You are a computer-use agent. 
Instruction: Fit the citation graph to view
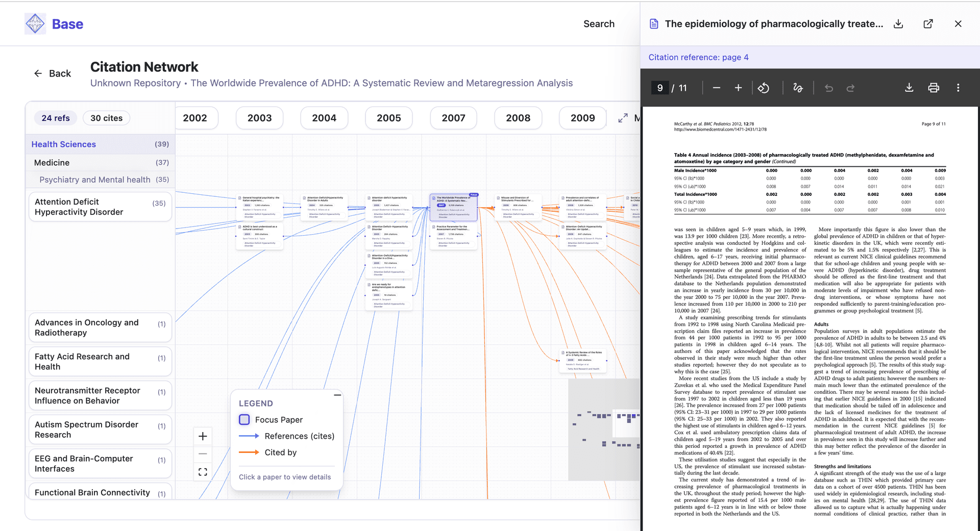tap(203, 472)
